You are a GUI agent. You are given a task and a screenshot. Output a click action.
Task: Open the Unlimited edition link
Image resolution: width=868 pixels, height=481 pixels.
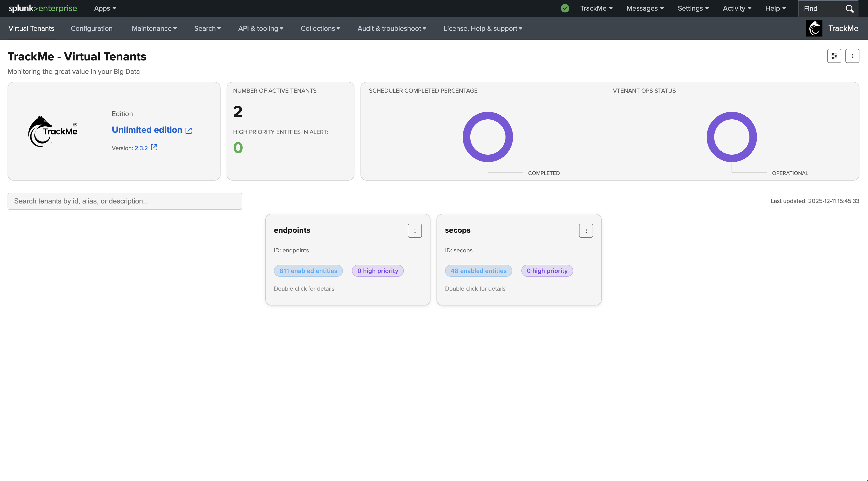tap(147, 130)
